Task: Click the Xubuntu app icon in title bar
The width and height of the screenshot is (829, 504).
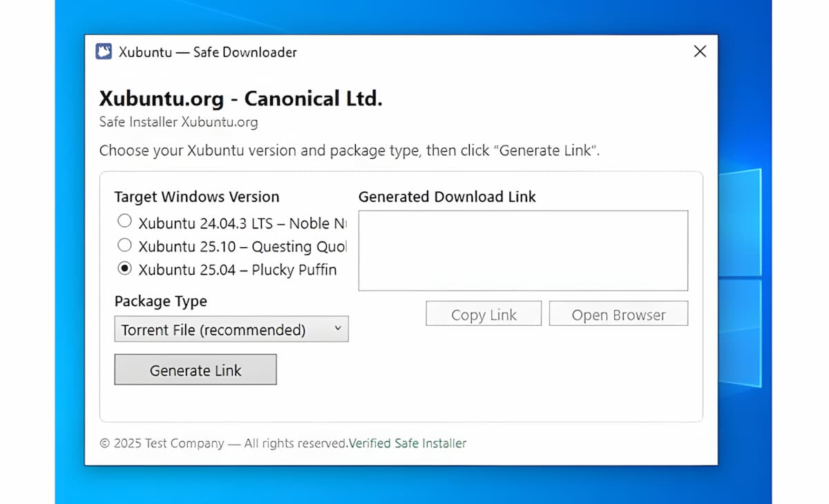Action: pyautogui.click(x=104, y=52)
